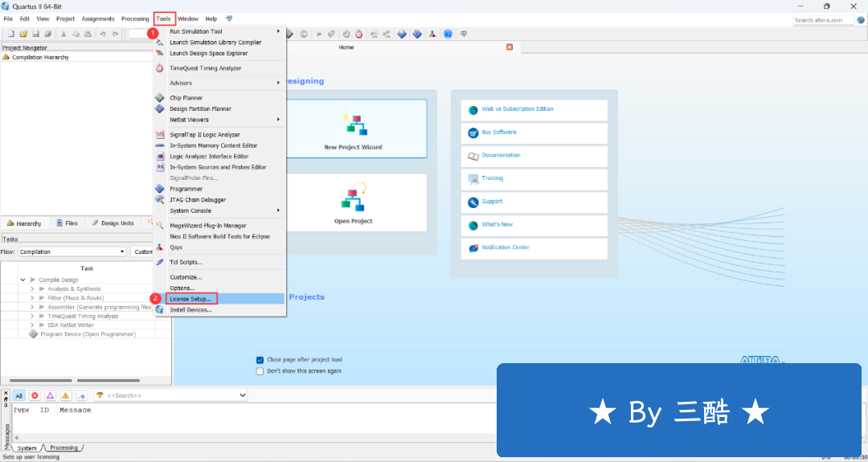Open Chip Planner in Tools menu

(x=186, y=98)
